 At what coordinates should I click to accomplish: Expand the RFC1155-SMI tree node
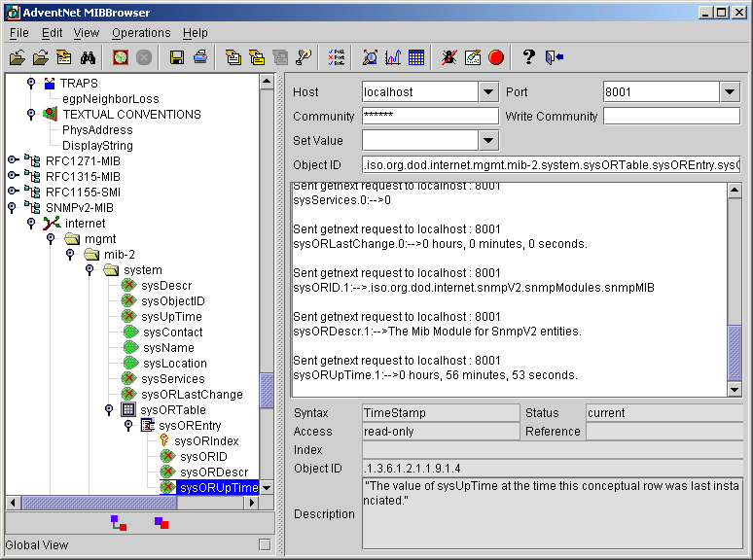click(x=13, y=191)
